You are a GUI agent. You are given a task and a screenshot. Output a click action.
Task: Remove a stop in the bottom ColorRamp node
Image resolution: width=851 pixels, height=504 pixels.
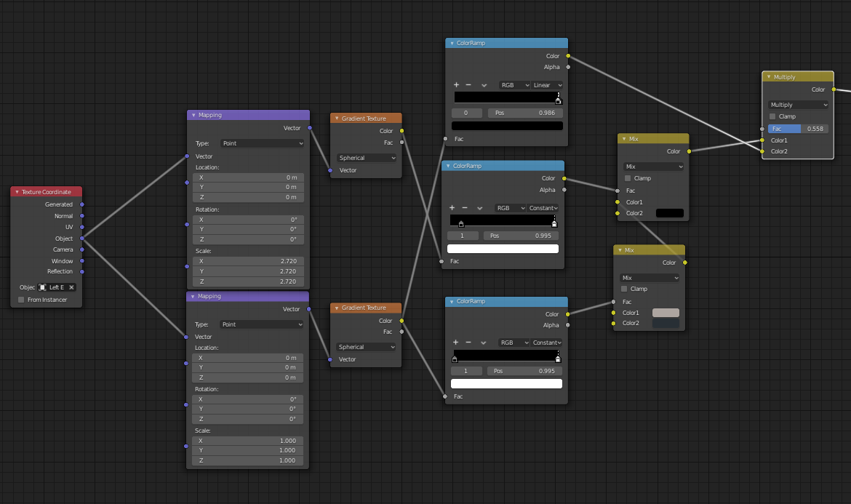pos(468,343)
